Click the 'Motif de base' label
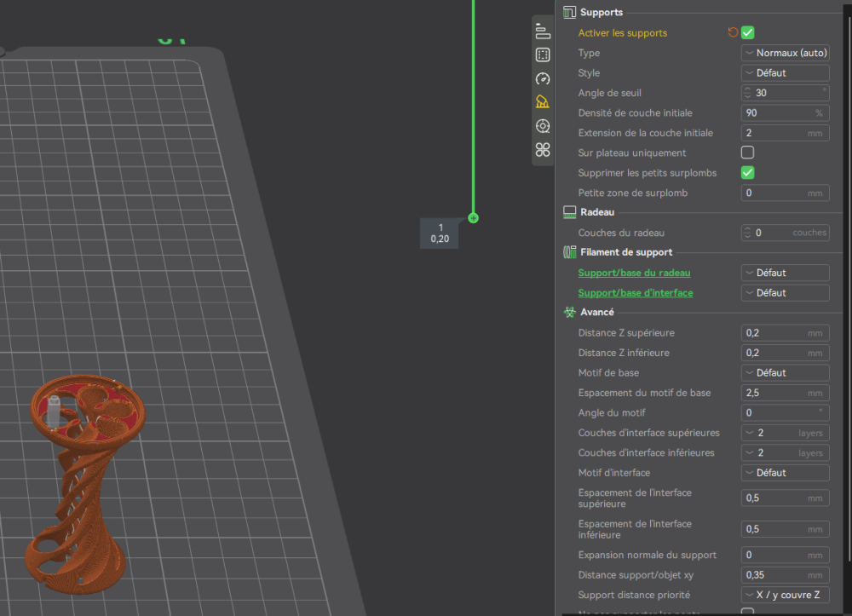Viewport: 852px width, 616px height. tap(608, 372)
